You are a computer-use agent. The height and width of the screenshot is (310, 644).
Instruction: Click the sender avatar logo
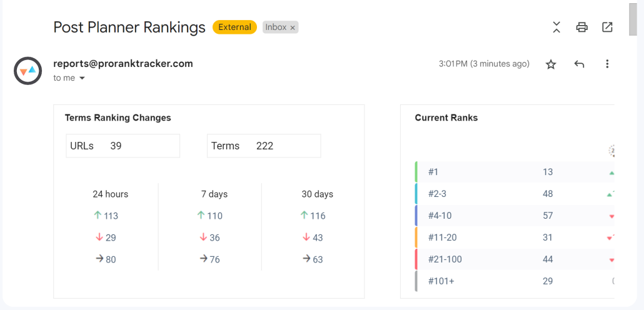point(28,71)
